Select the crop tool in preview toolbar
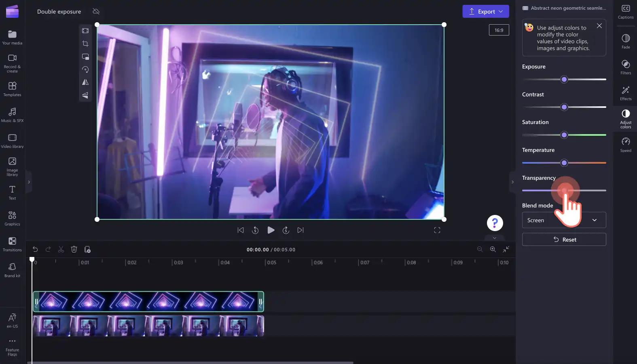This screenshot has width=637, height=364. click(x=85, y=44)
